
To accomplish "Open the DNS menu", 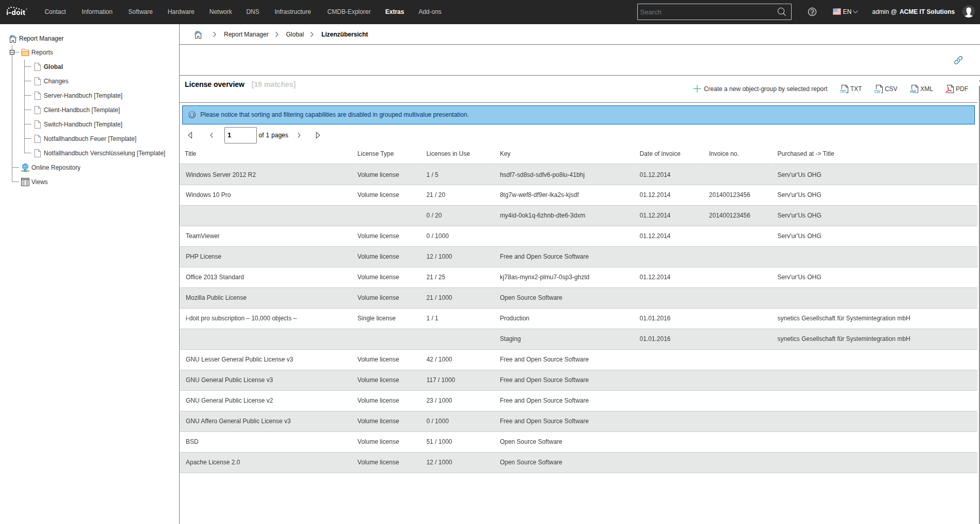I will 253,12.
